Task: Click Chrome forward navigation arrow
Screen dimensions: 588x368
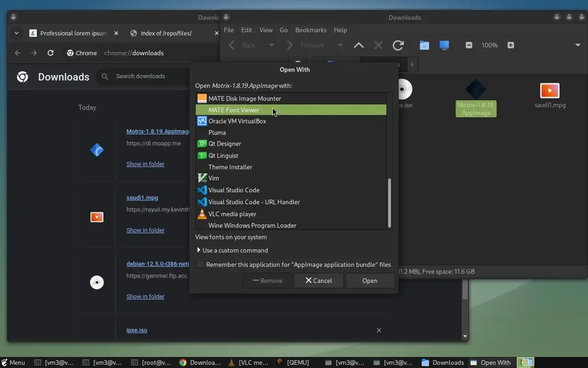Action: coord(34,53)
